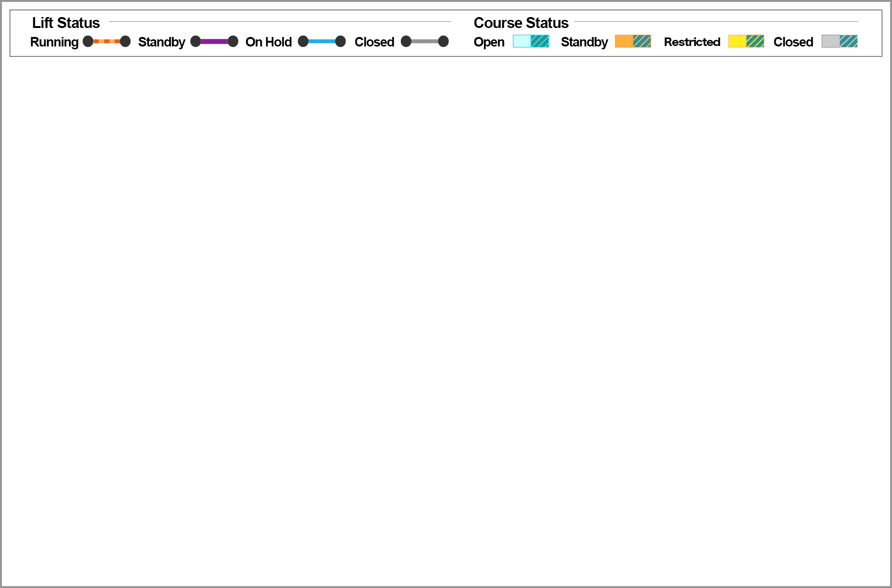Select the yellow Restricted course swatch
The image size is (892, 588).
coord(746,41)
